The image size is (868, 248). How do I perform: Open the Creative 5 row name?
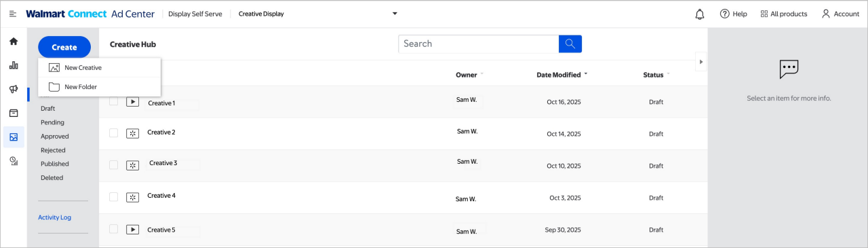tap(161, 230)
